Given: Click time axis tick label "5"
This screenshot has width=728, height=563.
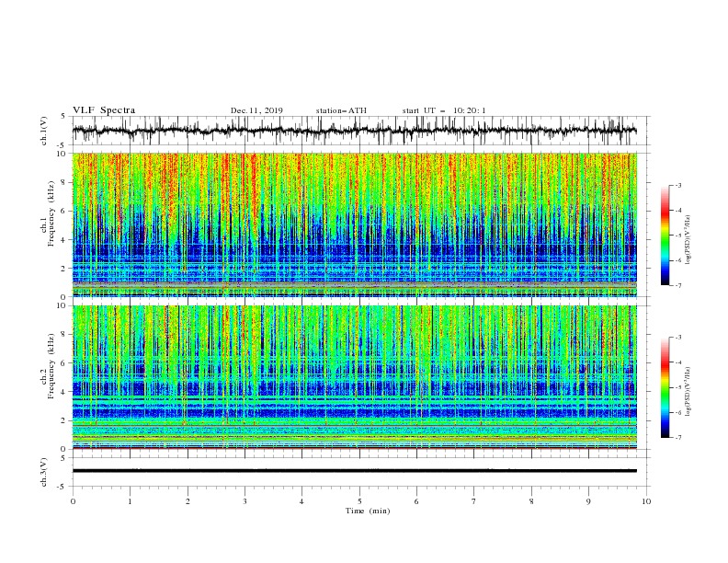Looking at the screenshot, I should 359,501.
